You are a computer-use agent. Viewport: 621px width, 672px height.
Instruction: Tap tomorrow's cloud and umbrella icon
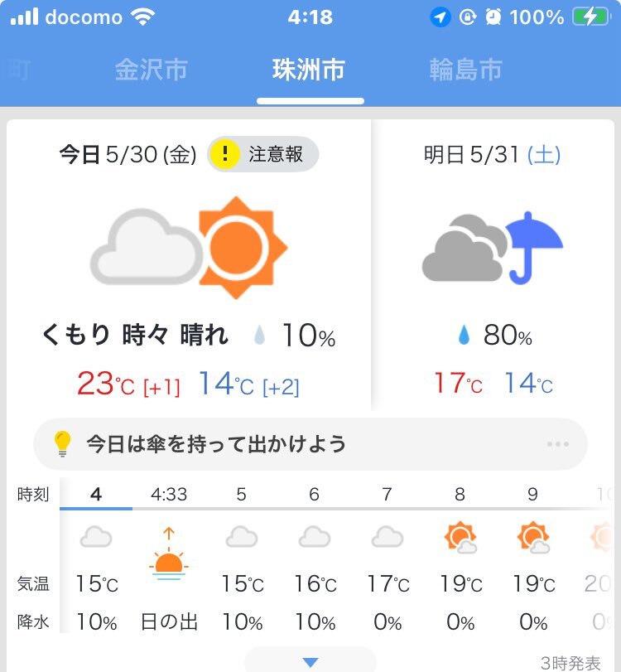(493, 248)
